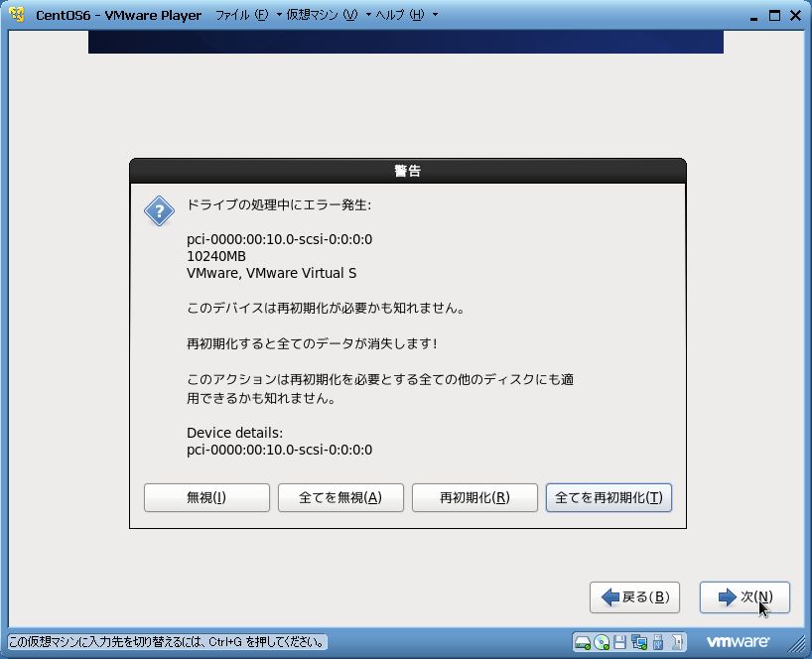Proceed with the 次(N) button
Viewport: 812px width, 659px height.
(x=744, y=596)
